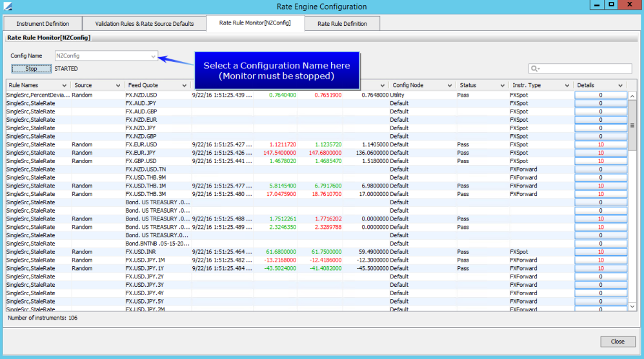This screenshot has width=644, height=359.
Task: Click the 0.7640400 bid value
Action: (283, 95)
